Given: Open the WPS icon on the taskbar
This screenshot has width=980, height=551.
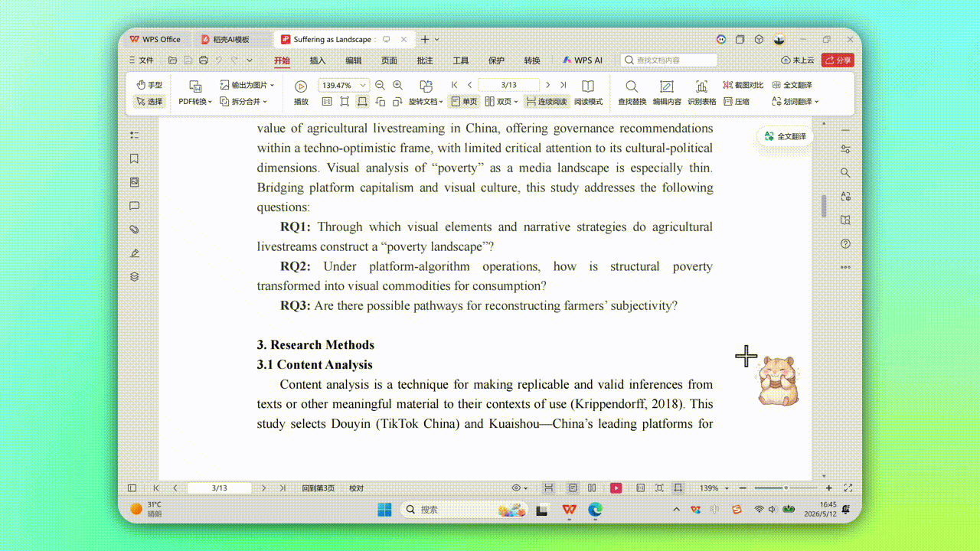Looking at the screenshot, I should [x=569, y=510].
